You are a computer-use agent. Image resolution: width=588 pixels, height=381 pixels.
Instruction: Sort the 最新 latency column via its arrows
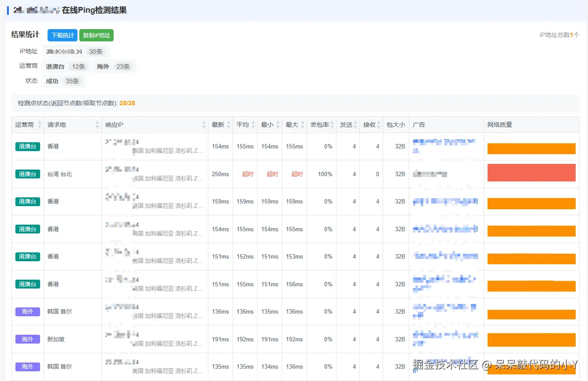point(229,125)
